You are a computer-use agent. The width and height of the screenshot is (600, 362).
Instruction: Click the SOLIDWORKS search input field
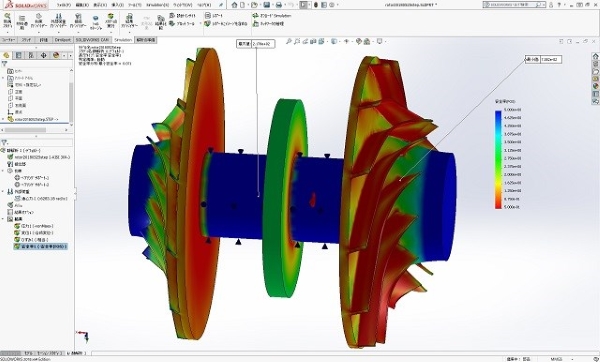click(x=514, y=5)
